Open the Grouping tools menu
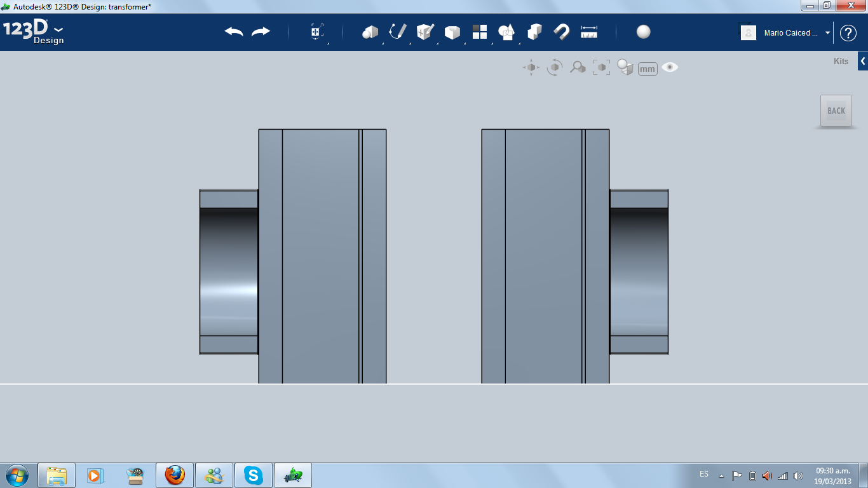The image size is (868, 488). [x=506, y=32]
